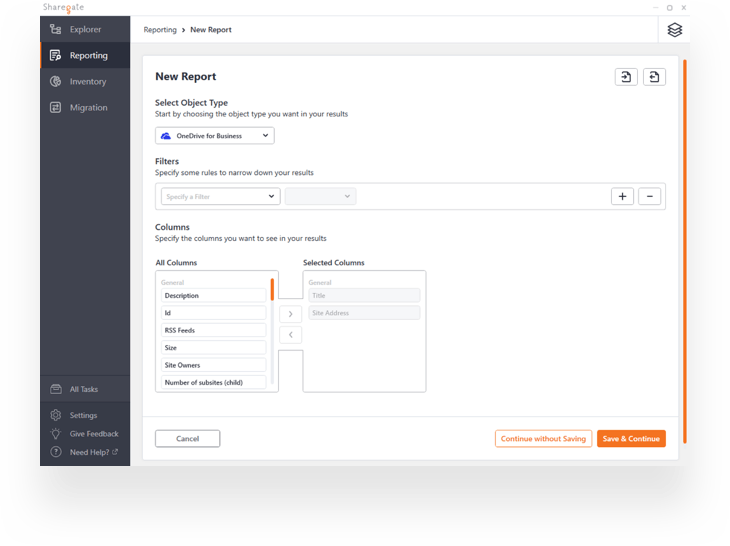Viewport: 730px width, 546px height.
Task: Click the Need Help question mark icon
Action: coord(55,452)
